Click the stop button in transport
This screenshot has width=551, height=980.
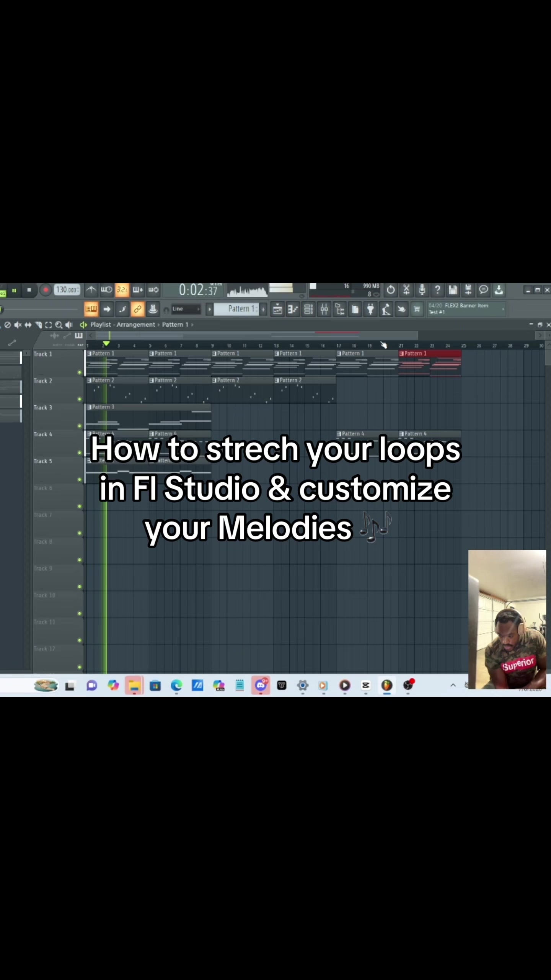click(x=29, y=290)
